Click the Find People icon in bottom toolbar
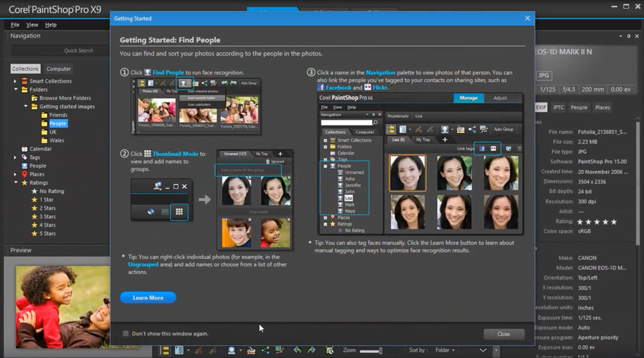Screen dimensions: 644x358 point(232,350)
